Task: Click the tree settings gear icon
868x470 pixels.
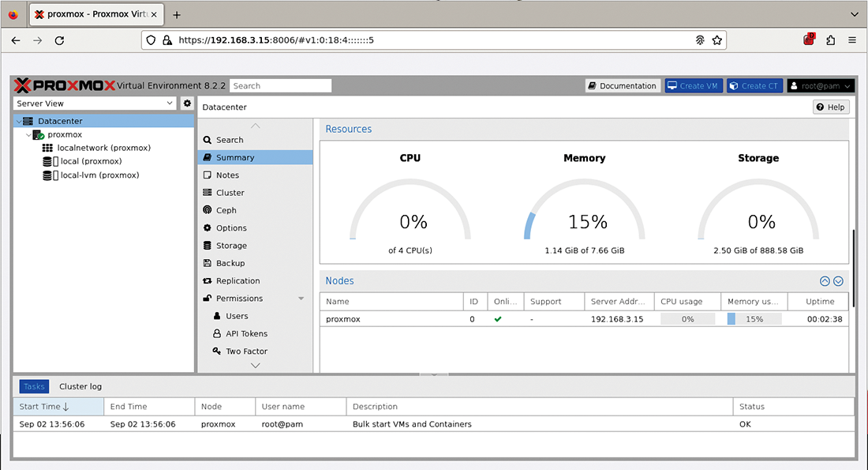Action: (x=187, y=103)
